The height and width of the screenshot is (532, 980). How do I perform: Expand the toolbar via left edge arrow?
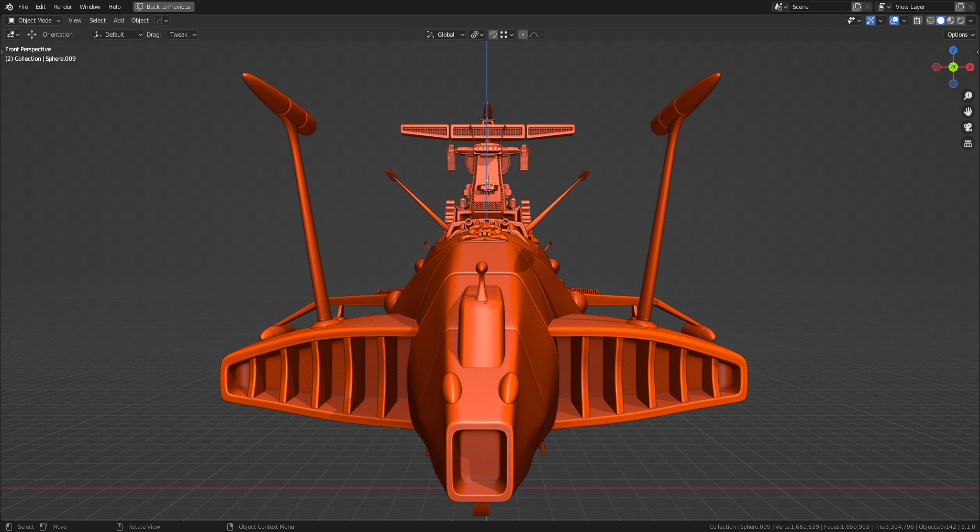click(x=2, y=51)
